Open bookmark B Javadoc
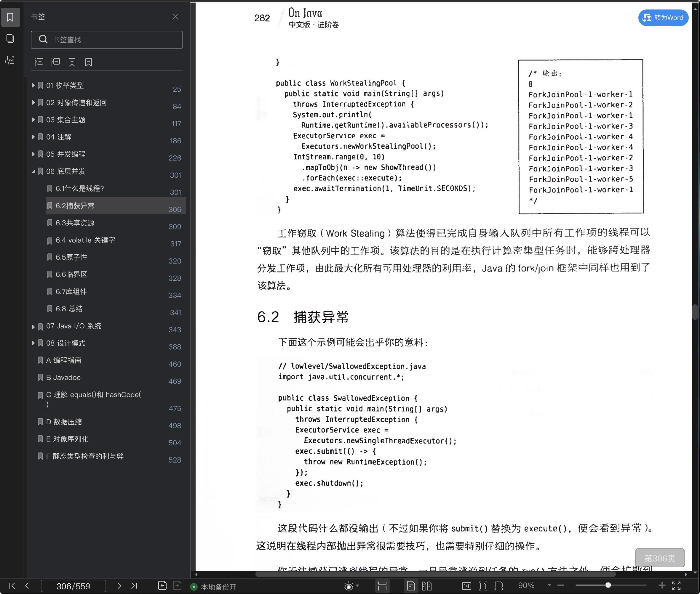The height and width of the screenshot is (594, 700). pyautogui.click(x=111, y=378)
